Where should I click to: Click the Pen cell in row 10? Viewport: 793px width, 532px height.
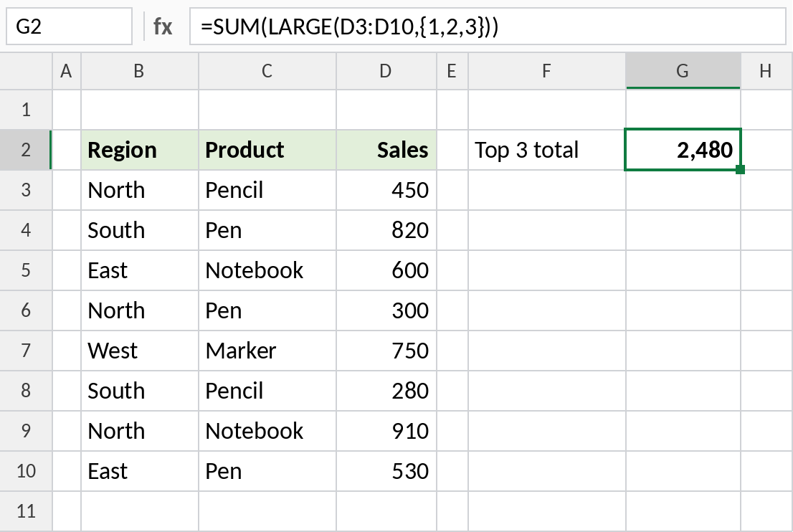pyautogui.click(x=267, y=471)
